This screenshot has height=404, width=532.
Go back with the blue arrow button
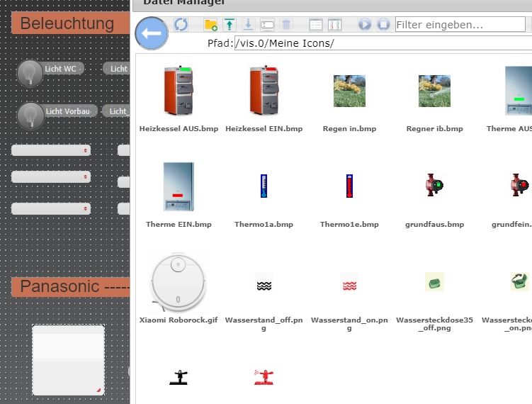[x=152, y=33]
